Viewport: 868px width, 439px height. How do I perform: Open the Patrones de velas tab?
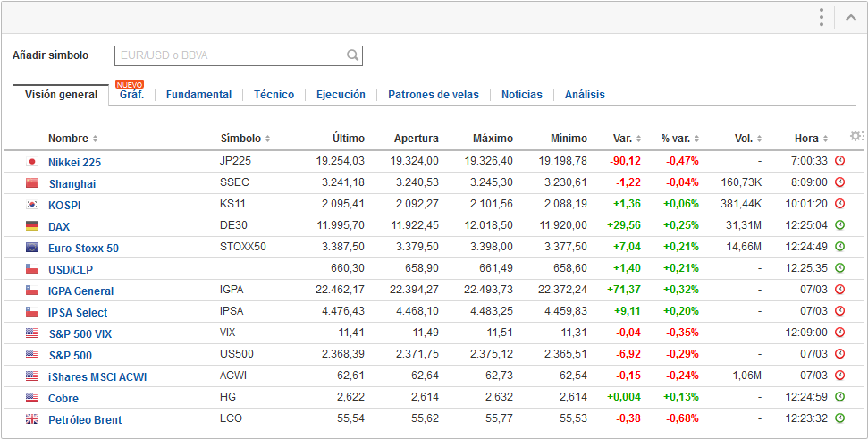tap(433, 95)
